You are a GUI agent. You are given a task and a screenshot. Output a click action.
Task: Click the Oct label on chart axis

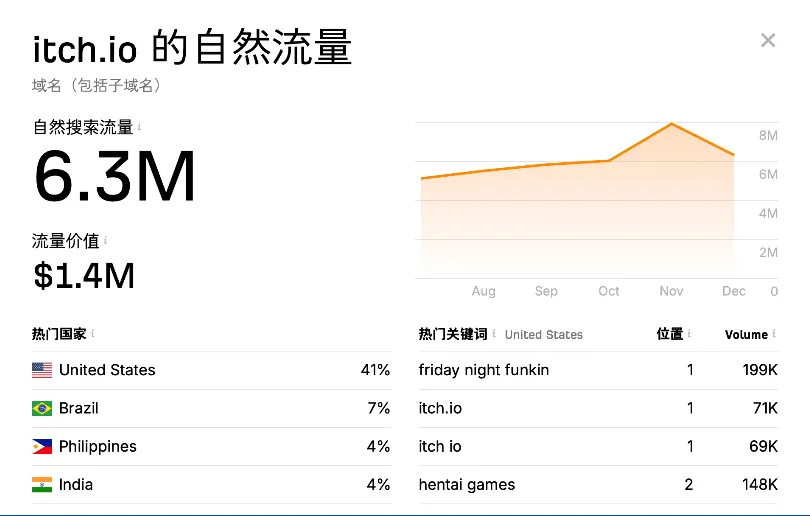click(x=609, y=291)
